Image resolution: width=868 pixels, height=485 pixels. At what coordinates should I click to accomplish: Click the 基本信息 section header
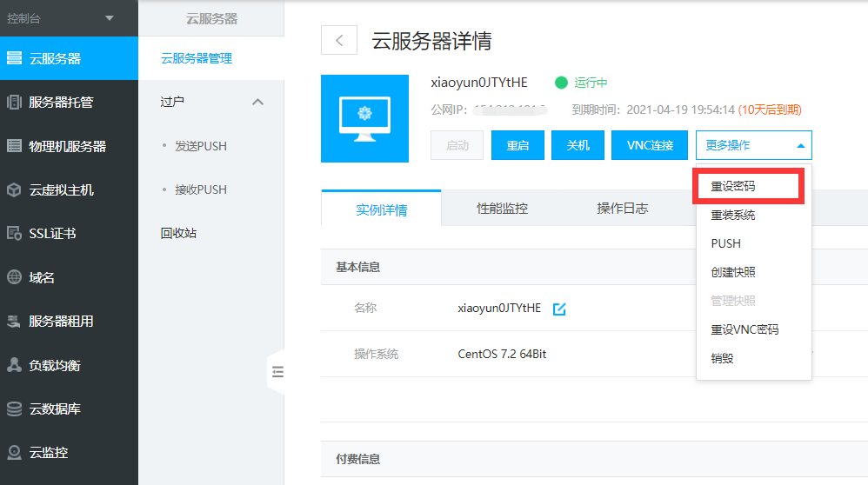pos(357,267)
